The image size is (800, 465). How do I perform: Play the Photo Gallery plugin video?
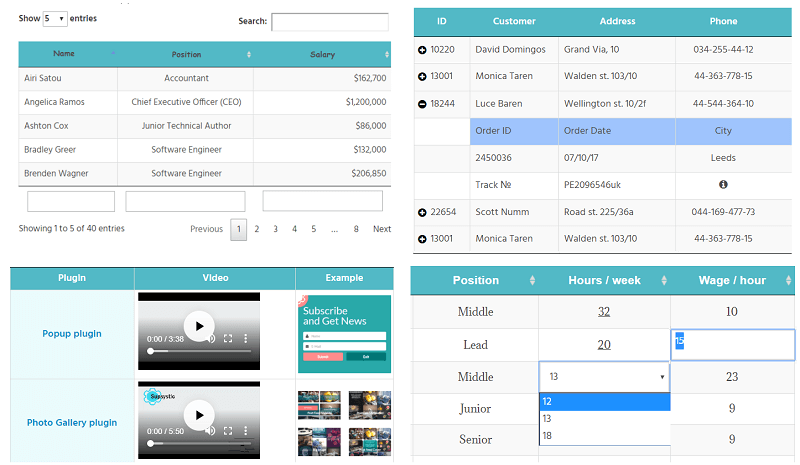(x=199, y=415)
